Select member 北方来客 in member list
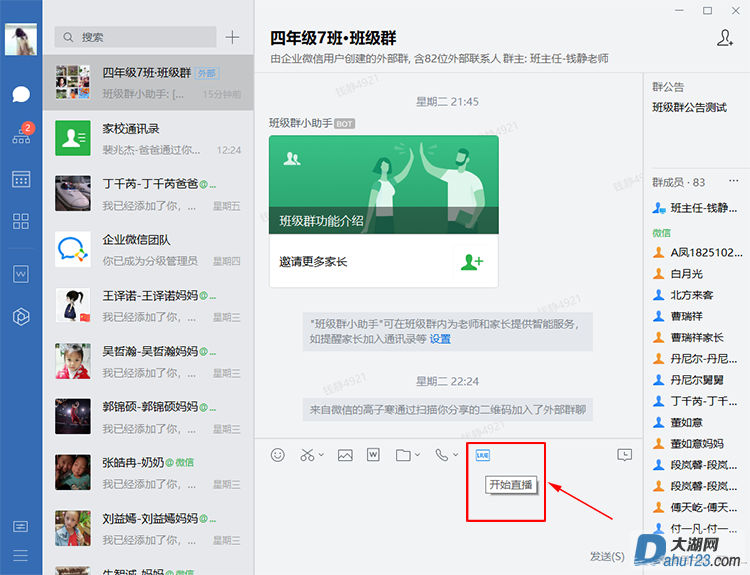The width and height of the screenshot is (750, 575). (x=683, y=295)
